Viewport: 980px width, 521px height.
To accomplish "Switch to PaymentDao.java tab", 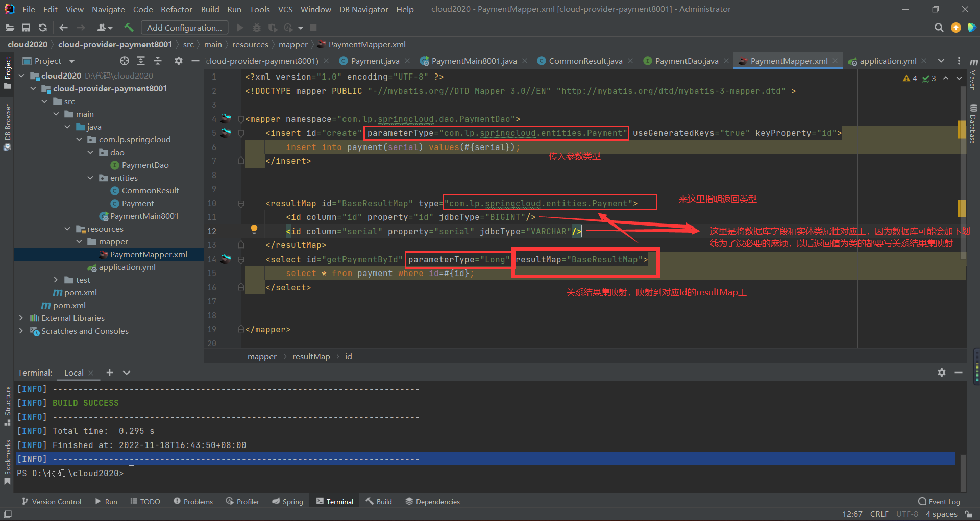I will pos(687,61).
